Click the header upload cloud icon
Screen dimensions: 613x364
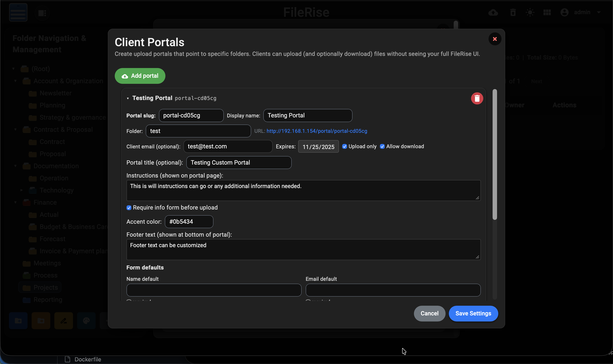click(493, 12)
